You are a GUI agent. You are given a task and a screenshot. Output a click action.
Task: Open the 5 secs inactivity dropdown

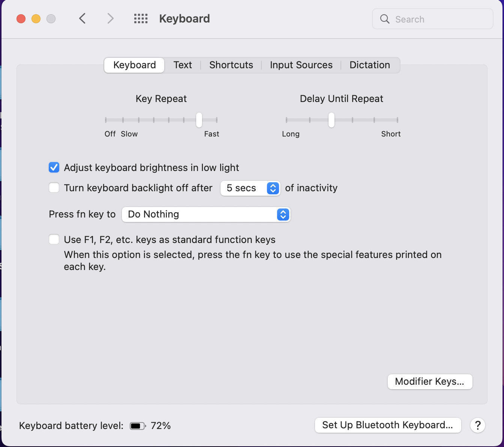(x=250, y=188)
